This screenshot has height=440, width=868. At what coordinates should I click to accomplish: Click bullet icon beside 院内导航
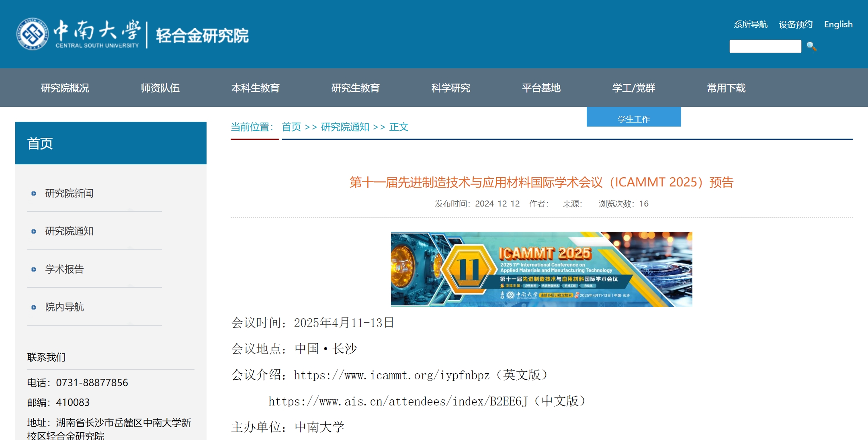tap(34, 307)
